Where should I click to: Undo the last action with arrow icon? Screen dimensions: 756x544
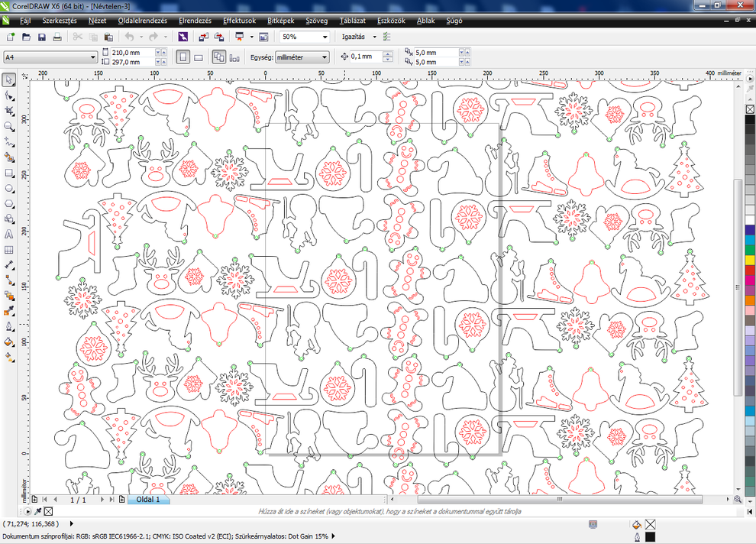click(129, 37)
